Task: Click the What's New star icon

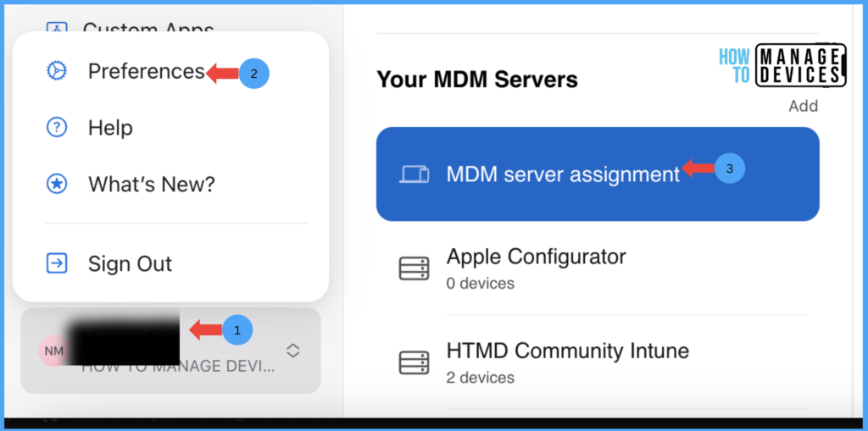Action: [57, 185]
